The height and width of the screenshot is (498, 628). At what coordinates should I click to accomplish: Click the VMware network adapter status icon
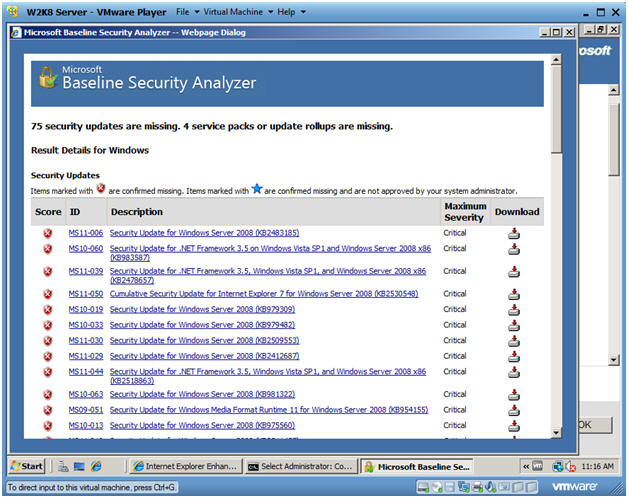click(x=464, y=487)
